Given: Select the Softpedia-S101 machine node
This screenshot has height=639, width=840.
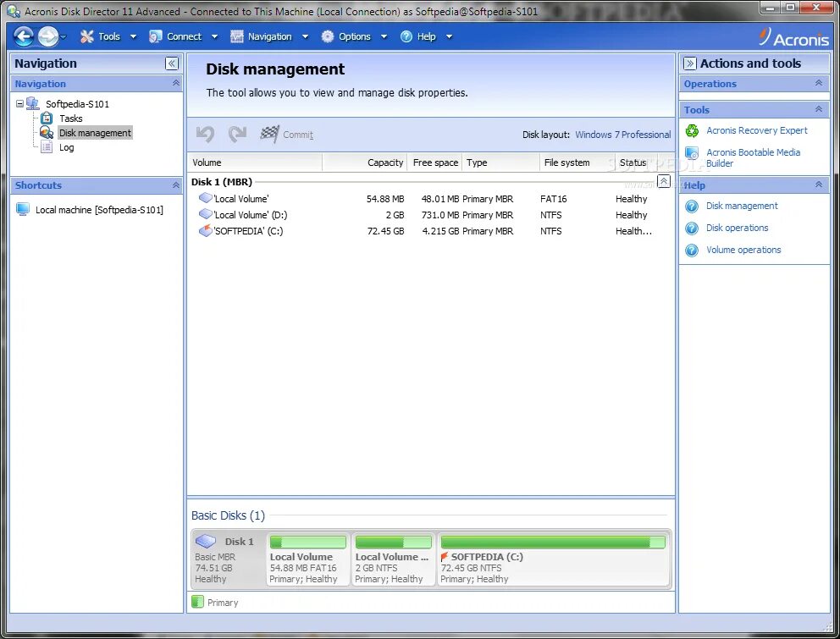Looking at the screenshot, I should pos(77,104).
